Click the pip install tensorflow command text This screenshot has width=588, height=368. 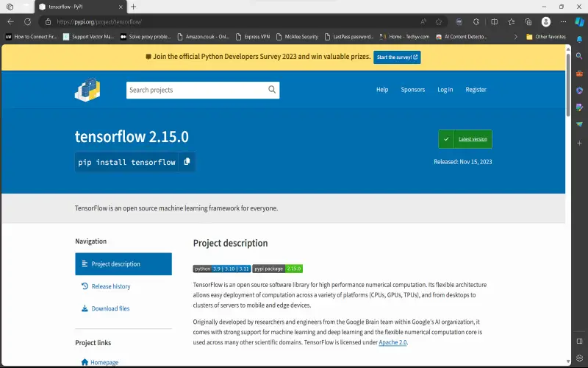point(126,162)
